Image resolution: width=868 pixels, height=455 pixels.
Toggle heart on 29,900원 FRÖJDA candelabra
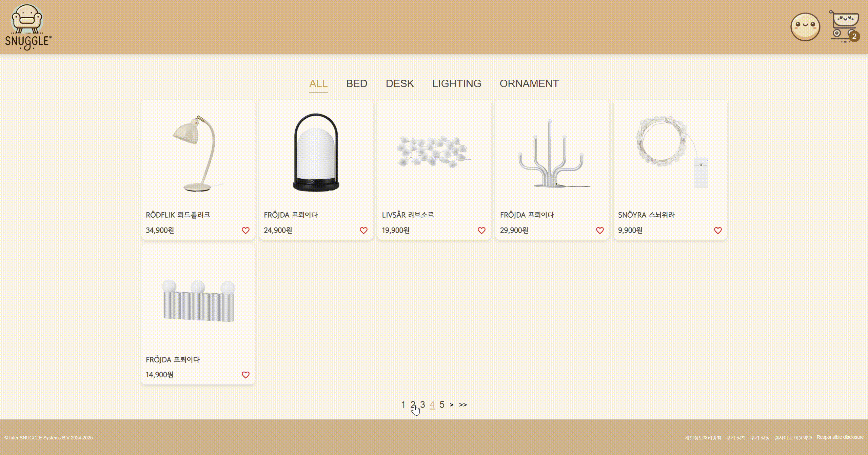click(600, 231)
